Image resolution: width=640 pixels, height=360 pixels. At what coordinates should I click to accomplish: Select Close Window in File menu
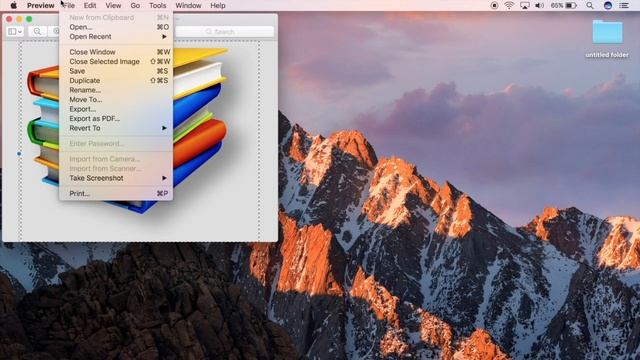point(116,52)
